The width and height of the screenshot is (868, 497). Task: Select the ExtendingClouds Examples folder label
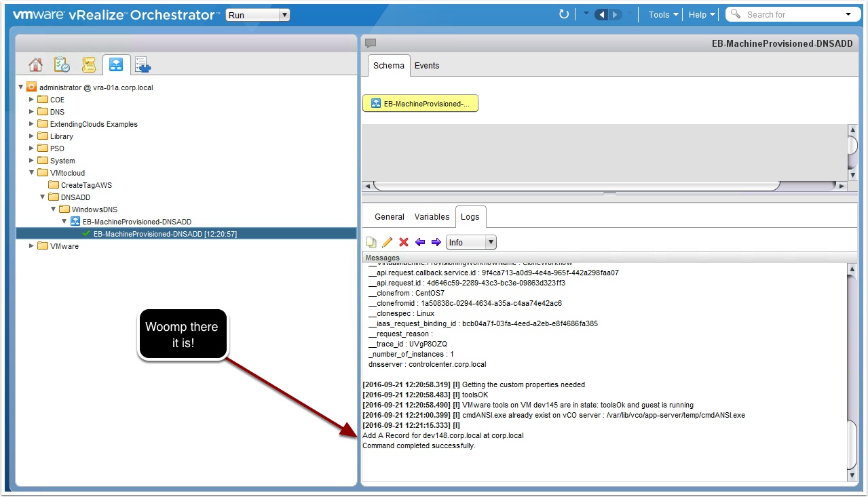coord(94,124)
